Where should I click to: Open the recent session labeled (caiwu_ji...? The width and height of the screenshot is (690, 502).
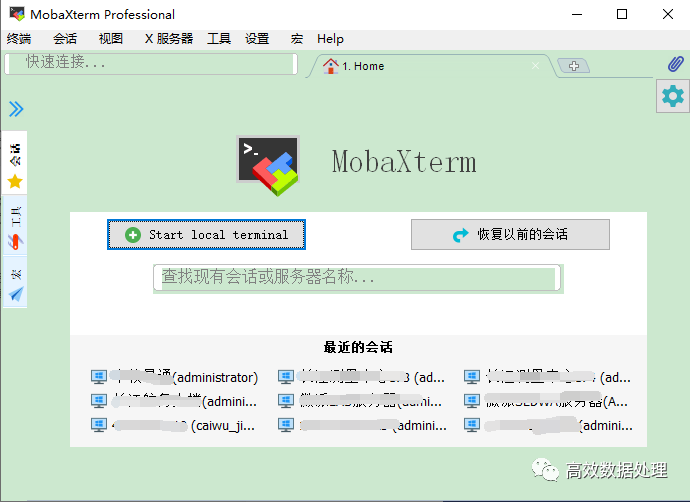pos(172,425)
